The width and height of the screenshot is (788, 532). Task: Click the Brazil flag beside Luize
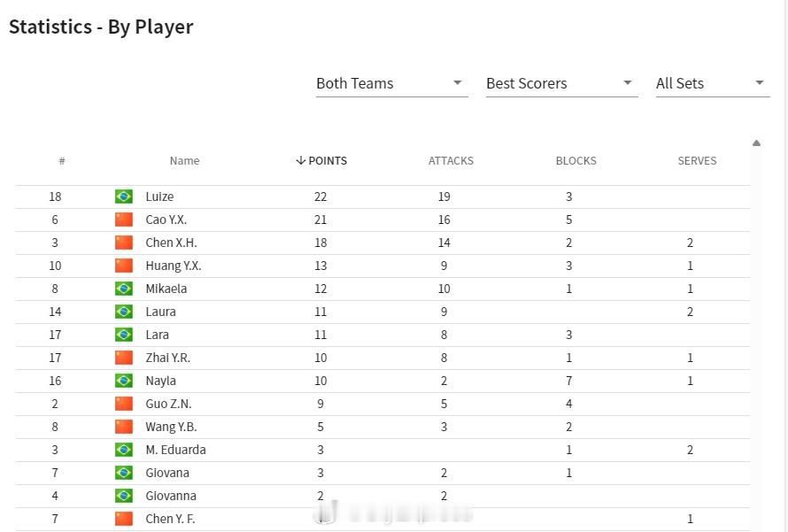pos(124,197)
